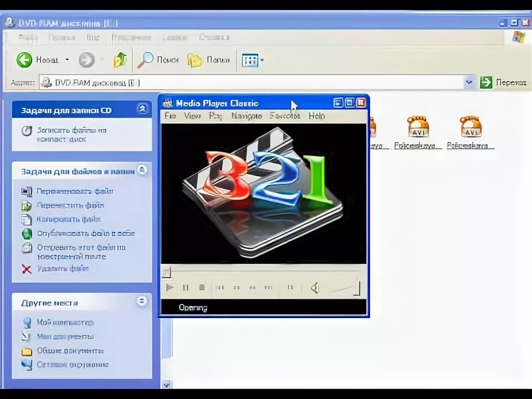Open View menu in Media Player Classic
Viewport: 532px width, 399px height.
tap(193, 116)
